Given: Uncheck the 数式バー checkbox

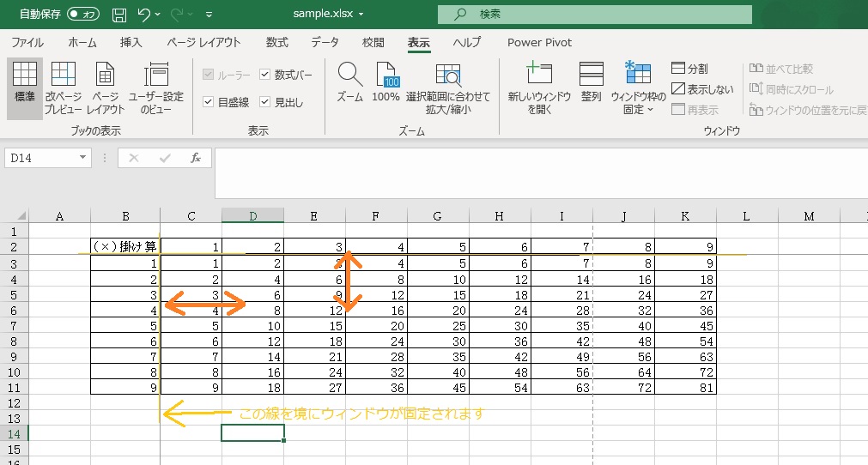Looking at the screenshot, I should pos(265,75).
